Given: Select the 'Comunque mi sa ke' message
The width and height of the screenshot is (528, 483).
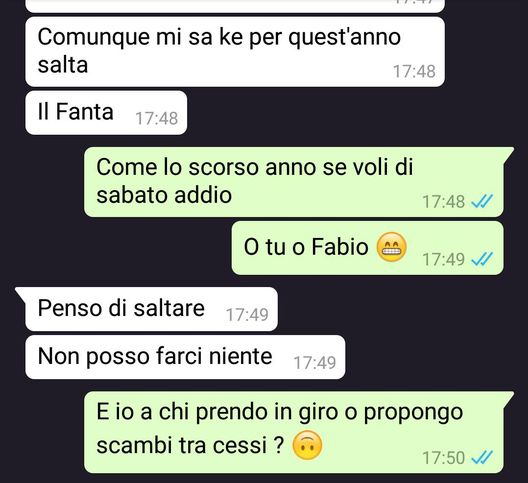Looking at the screenshot, I should (x=235, y=52).
